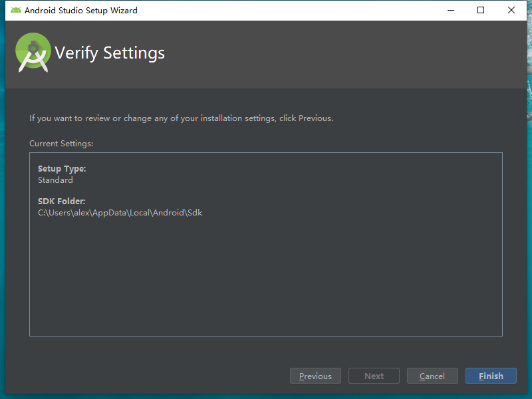Click the 'Android Studio Setup Wizard' title
The image size is (532, 399).
(x=80, y=11)
